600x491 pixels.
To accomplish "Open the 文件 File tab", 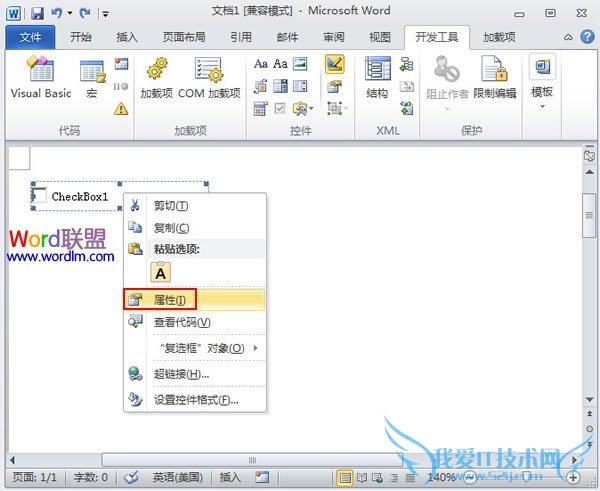I will click(30, 37).
